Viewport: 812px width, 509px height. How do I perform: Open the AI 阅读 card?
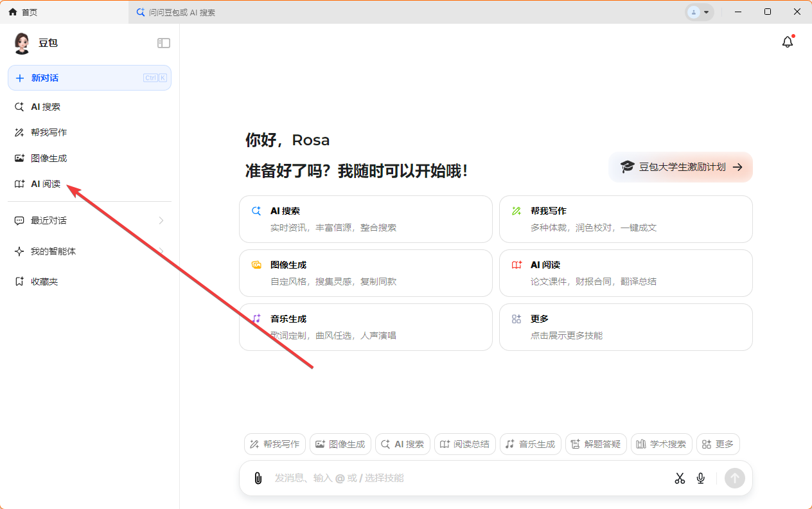click(x=626, y=273)
